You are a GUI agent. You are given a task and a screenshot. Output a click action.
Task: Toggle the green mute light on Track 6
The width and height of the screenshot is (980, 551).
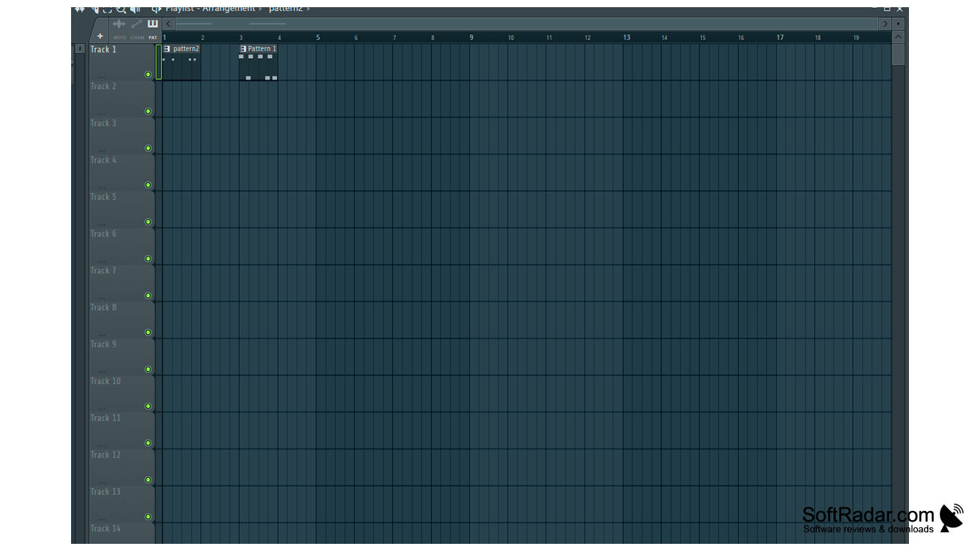149,259
